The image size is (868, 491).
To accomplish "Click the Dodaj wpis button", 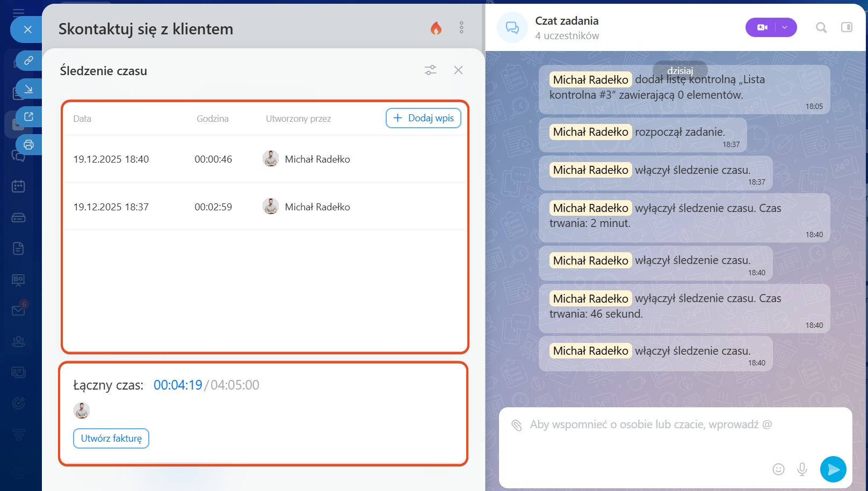I will pyautogui.click(x=423, y=118).
